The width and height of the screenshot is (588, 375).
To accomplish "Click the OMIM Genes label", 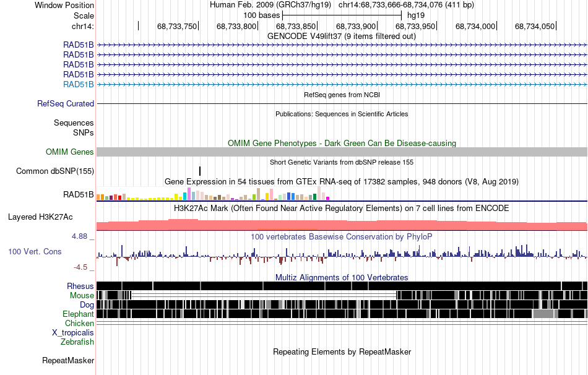I will tap(70, 152).
